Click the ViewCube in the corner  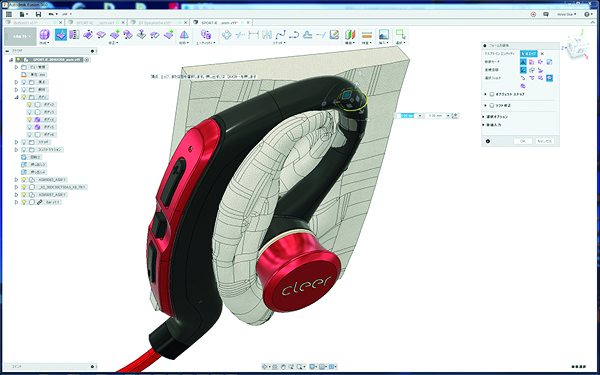[577, 46]
